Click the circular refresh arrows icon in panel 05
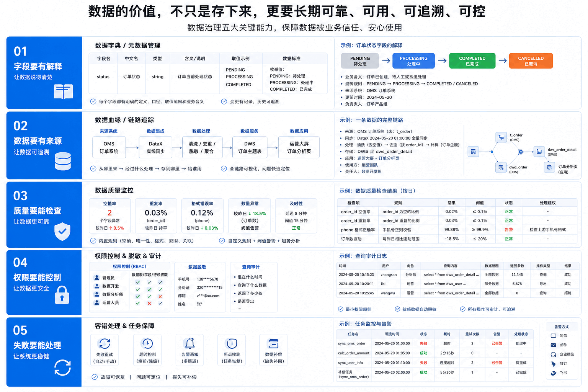Viewport: 588px width, 392px height. 62,368
